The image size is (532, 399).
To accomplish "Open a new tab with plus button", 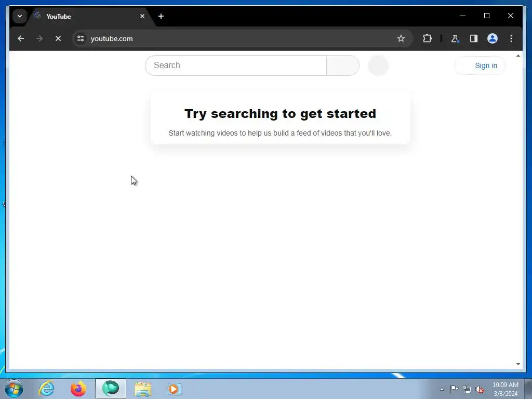I will coord(161,16).
